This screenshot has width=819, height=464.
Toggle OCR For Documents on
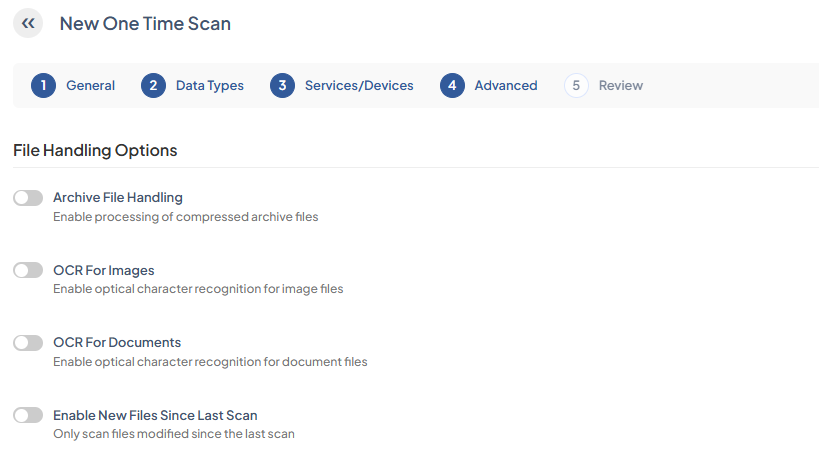click(28, 342)
